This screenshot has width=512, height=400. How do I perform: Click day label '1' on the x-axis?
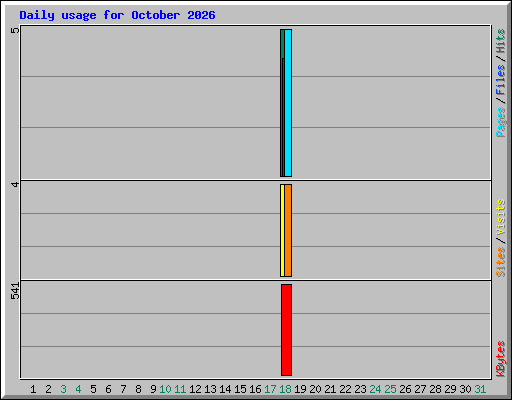pos(33,389)
